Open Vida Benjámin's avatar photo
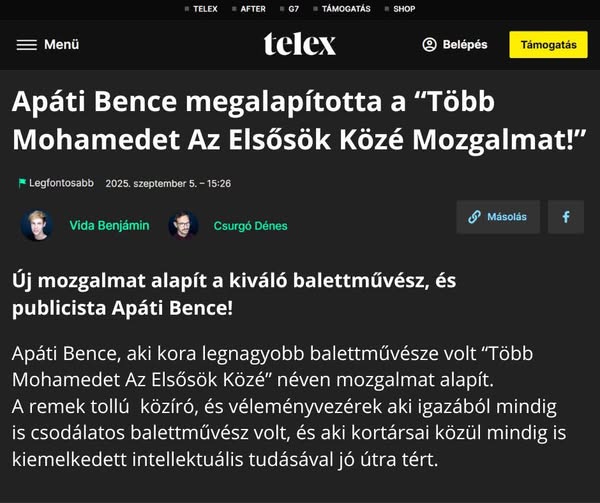Image resolution: width=600 pixels, height=503 pixels. (37, 225)
